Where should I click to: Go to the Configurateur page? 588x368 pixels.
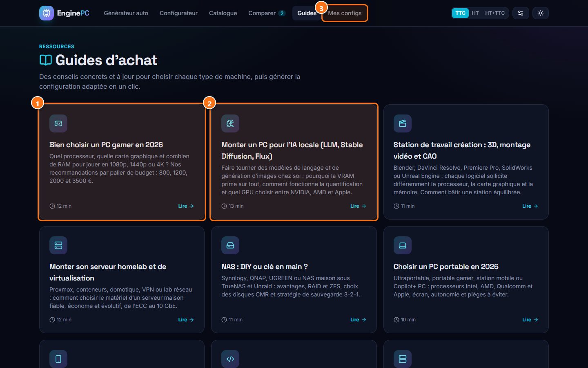click(x=178, y=13)
